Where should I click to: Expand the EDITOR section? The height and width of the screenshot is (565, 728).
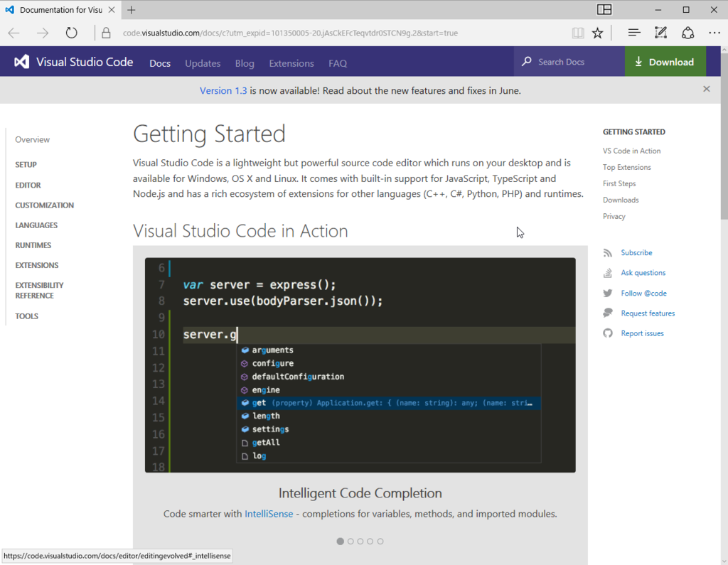pyautogui.click(x=28, y=185)
